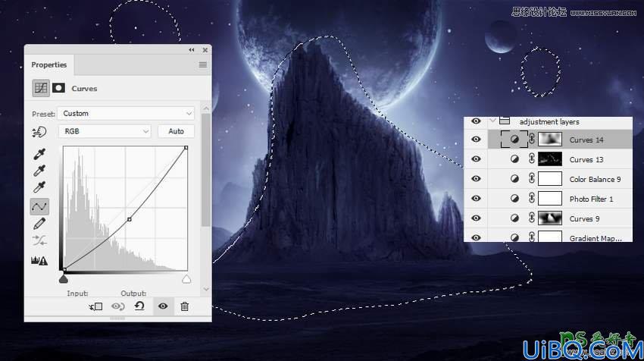
Task: Click the link icon on Curves 14
Action: tap(532, 140)
